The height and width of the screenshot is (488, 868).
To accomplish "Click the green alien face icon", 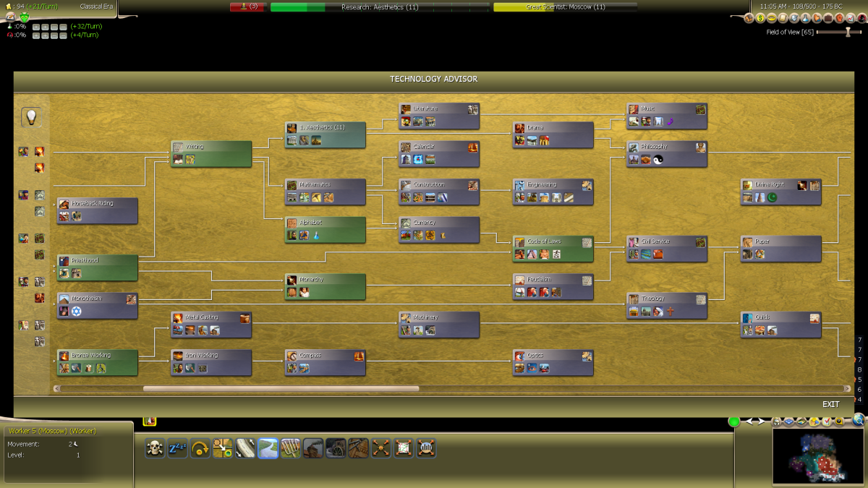I will [x=25, y=16].
